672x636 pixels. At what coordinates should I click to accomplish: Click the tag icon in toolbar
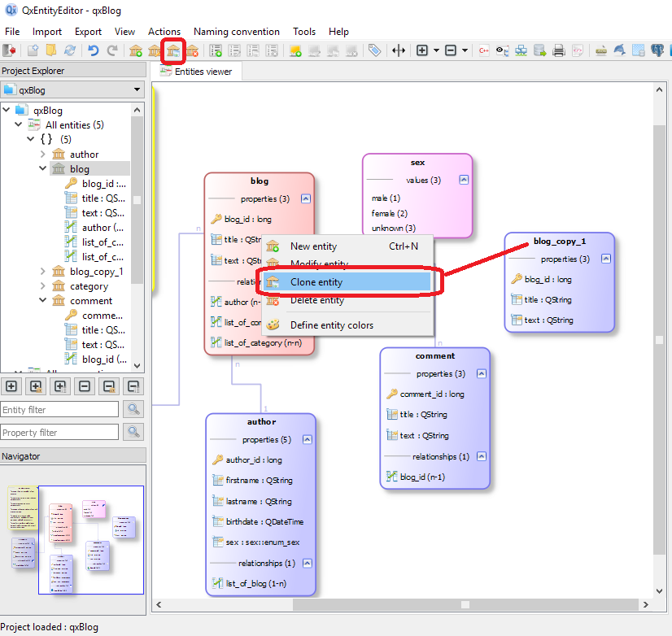374,50
